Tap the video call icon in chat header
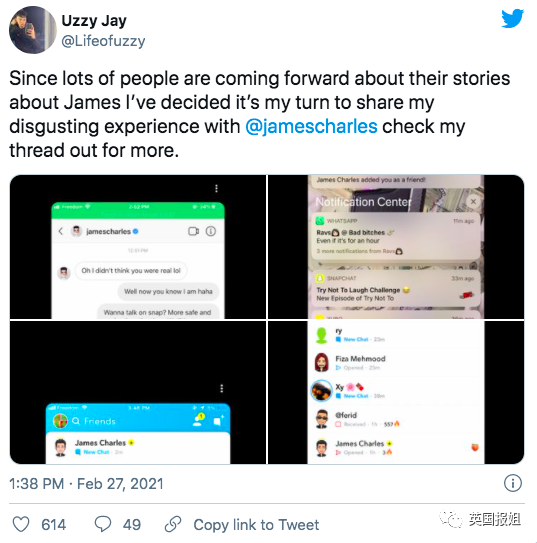The image size is (537, 543). 193,231
